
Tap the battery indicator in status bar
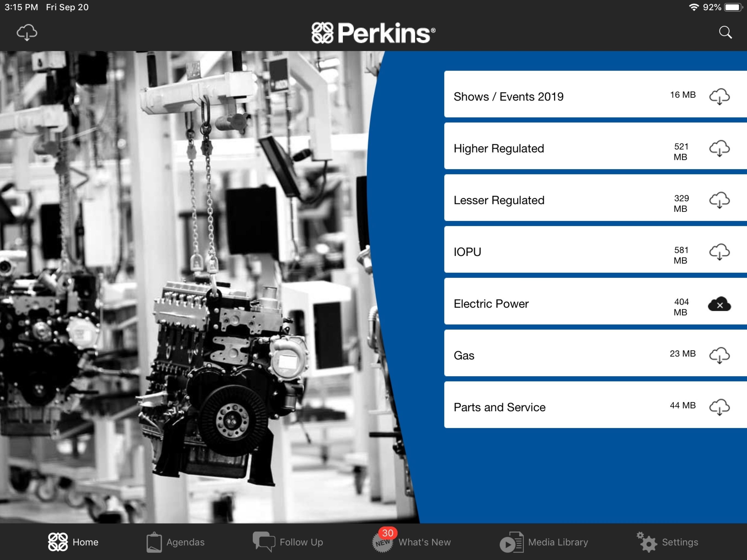(x=733, y=7)
